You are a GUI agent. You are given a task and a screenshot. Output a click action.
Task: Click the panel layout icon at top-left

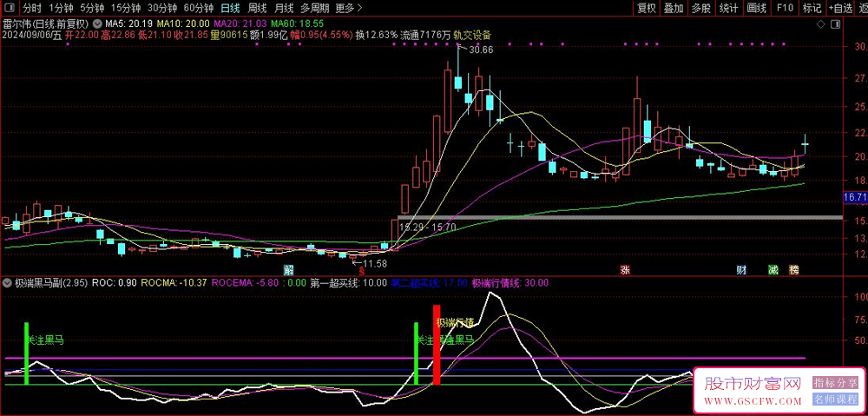click(x=10, y=9)
